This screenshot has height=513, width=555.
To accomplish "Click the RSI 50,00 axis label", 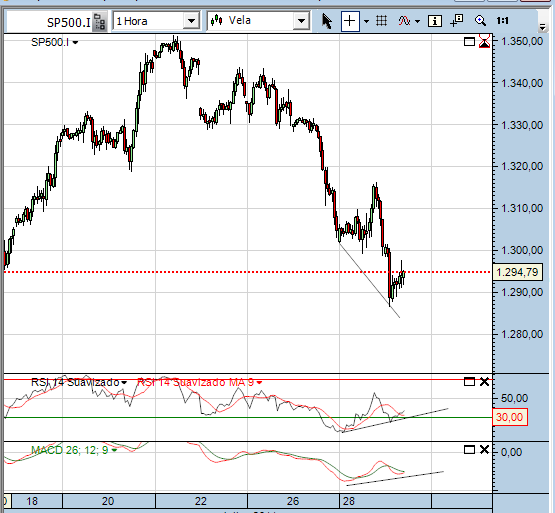I will pyautogui.click(x=515, y=398).
